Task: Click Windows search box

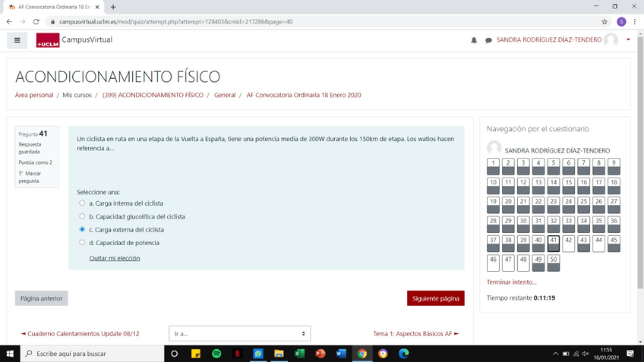Action: pos(92,354)
